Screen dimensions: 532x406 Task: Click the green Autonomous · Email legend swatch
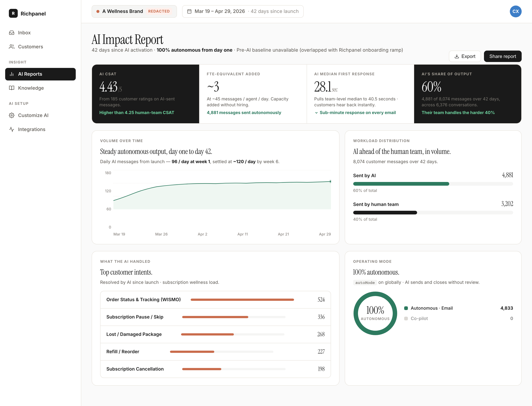406,308
